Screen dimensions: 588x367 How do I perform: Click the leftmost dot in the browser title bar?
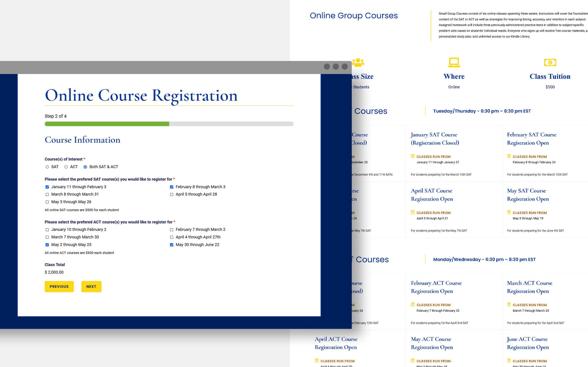point(327,67)
